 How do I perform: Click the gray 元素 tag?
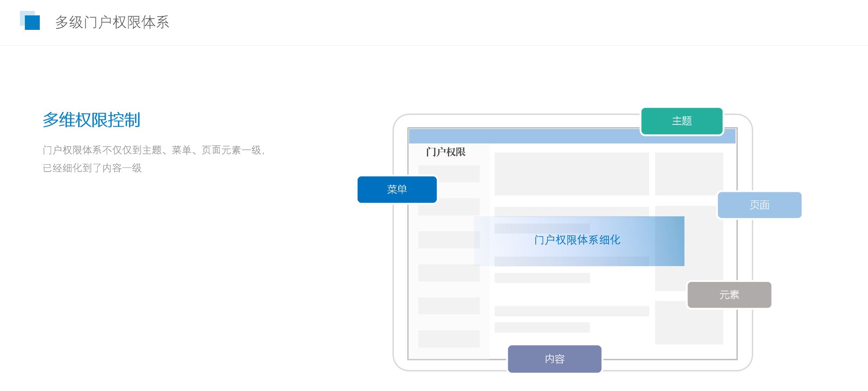[729, 295]
